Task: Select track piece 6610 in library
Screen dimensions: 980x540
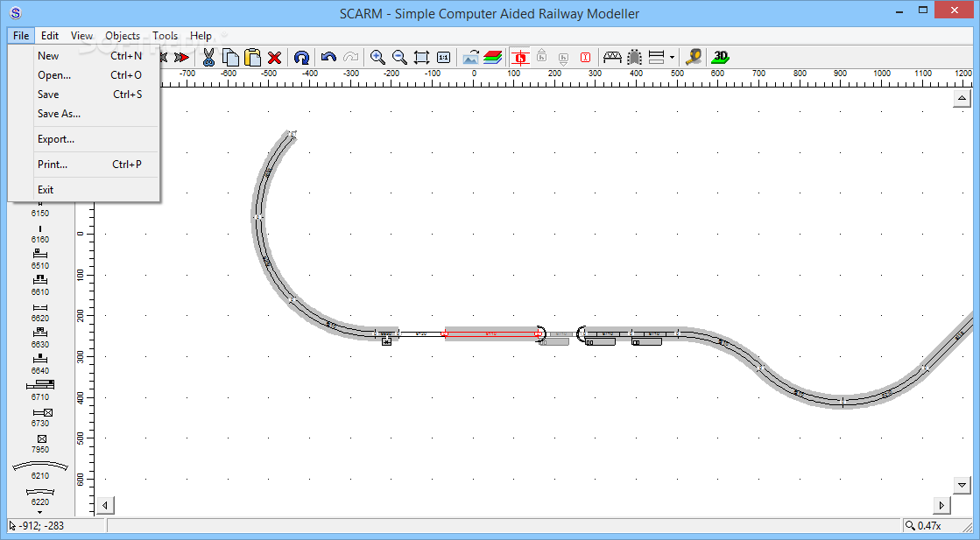Action: 40,285
